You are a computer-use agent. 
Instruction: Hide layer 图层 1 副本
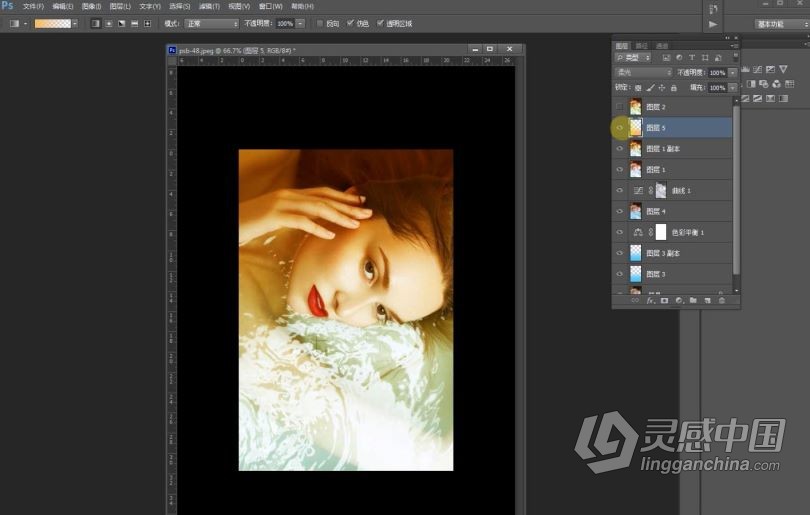[x=619, y=149]
